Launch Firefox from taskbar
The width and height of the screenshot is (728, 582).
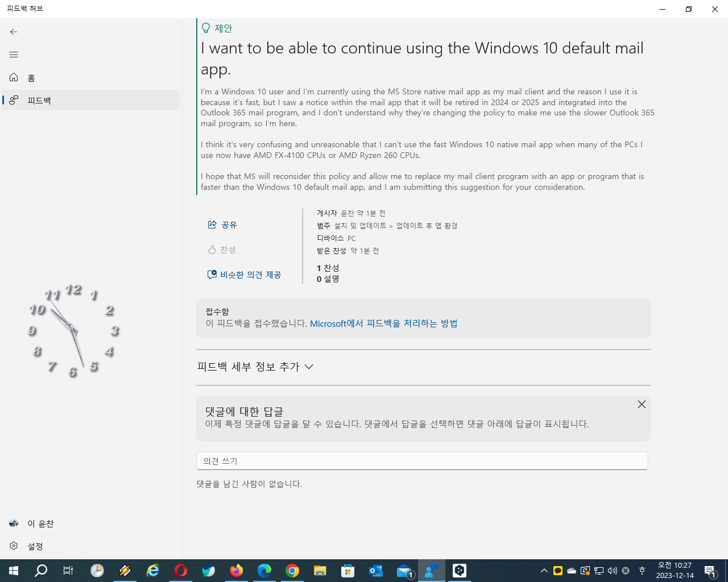pyautogui.click(x=237, y=571)
